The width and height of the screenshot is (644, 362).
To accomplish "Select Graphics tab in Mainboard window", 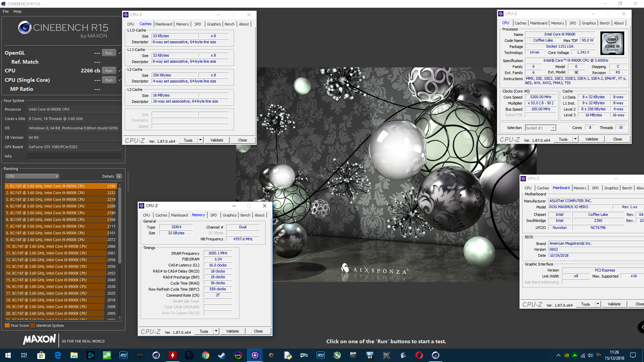I will pos(611,188).
